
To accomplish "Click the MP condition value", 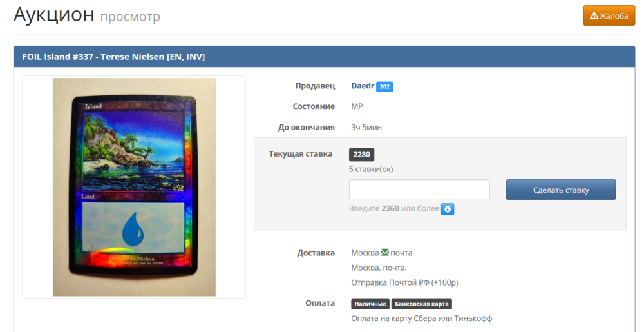I will (x=357, y=106).
